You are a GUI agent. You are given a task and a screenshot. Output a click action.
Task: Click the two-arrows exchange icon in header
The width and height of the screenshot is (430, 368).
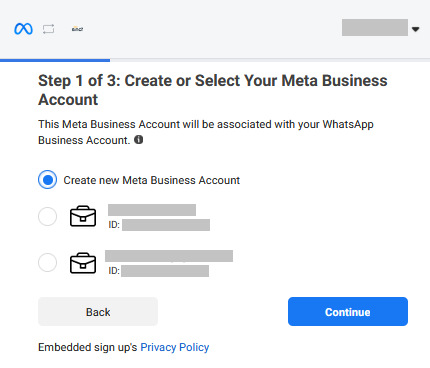coord(48,29)
